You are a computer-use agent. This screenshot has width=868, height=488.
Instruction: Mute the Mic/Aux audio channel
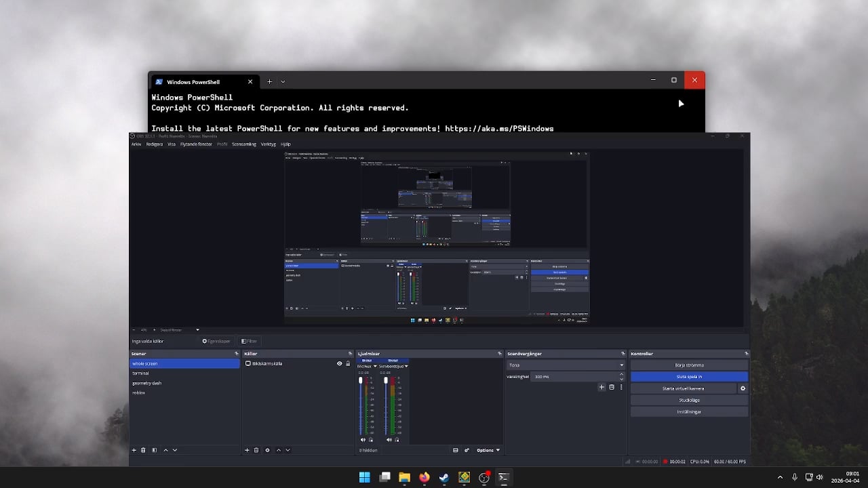click(363, 440)
